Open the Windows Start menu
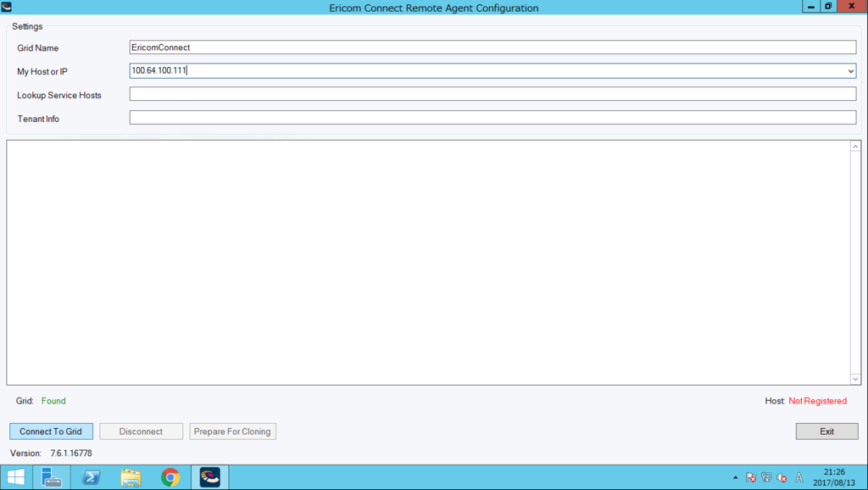The image size is (868, 490). (x=15, y=477)
